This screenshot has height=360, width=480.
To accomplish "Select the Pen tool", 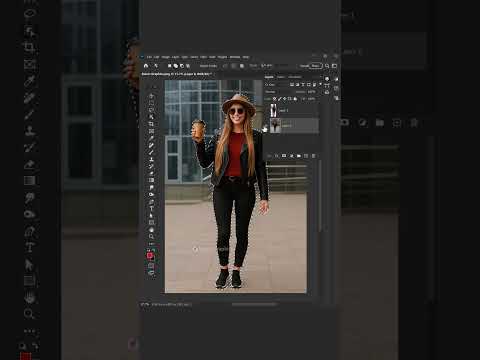I will tap(151, 201).
